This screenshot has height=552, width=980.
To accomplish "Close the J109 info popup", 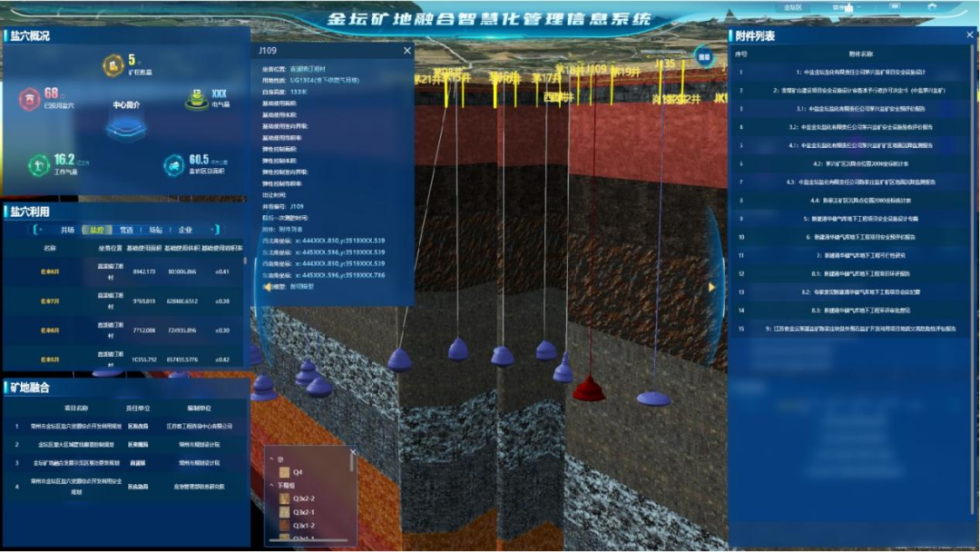I will click(x=407, y=52).
